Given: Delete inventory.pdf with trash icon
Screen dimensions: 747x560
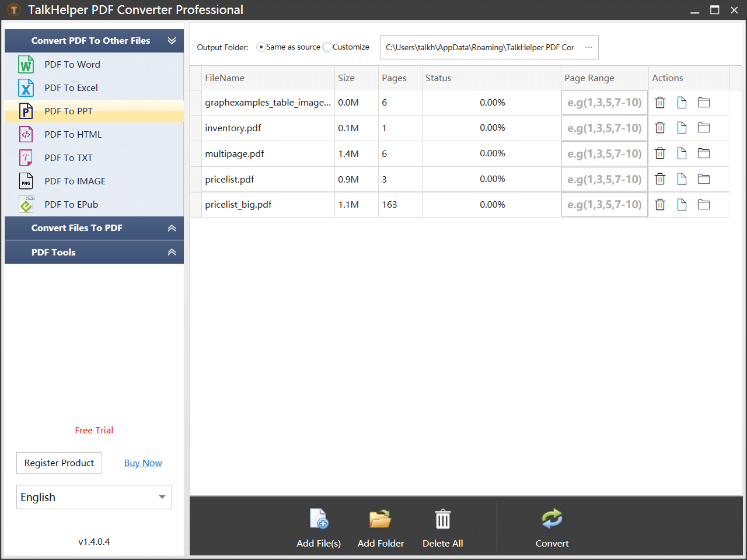Looking at the screenshot, I should point(660,128).
